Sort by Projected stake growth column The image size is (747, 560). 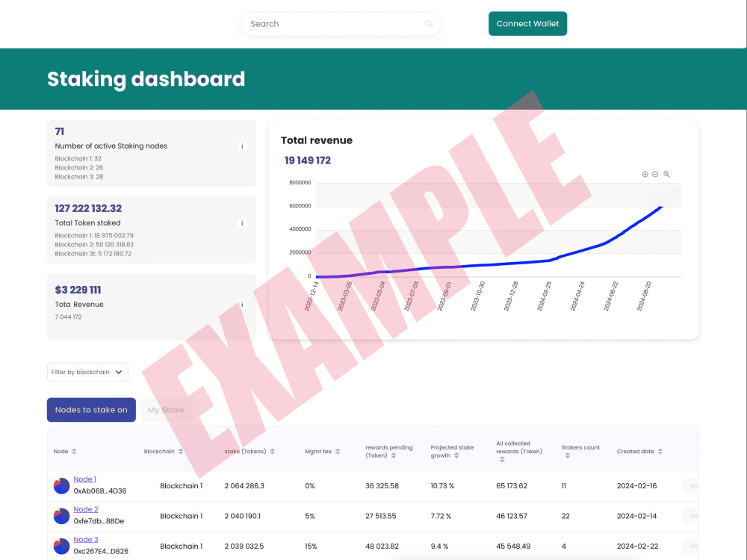(456, 455)
